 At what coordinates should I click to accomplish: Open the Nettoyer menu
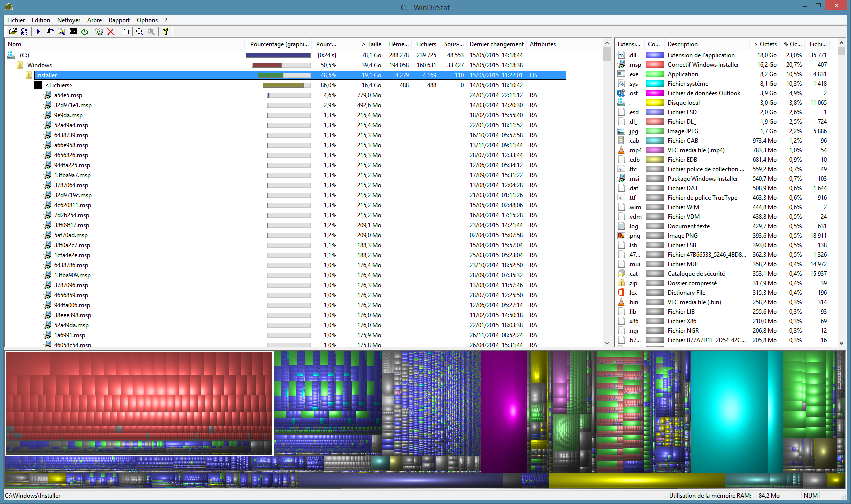[x=68, y=20]
